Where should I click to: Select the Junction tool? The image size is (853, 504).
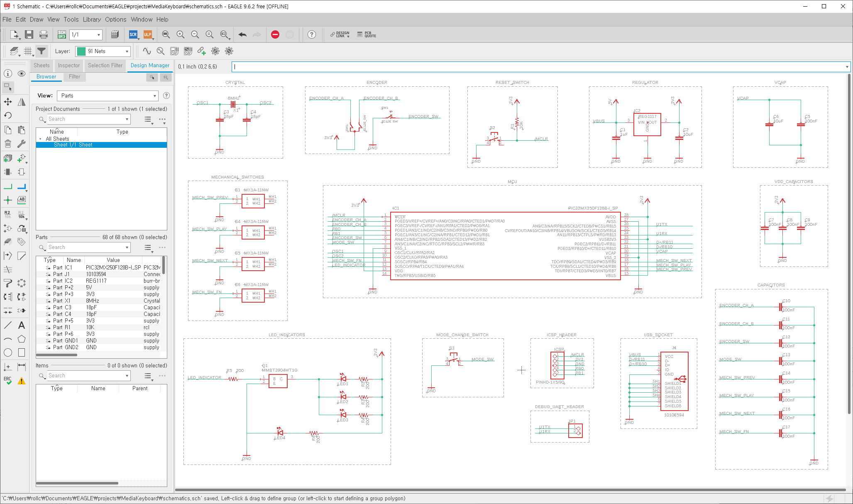click(8, 200)
